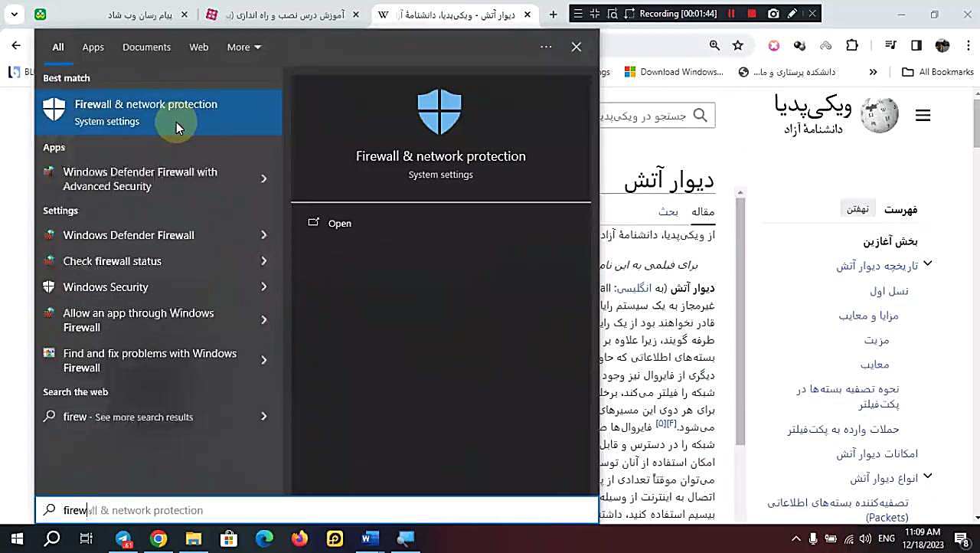Select Allow an app through Windows Firewall
The width and height of the screenshot is (980, 553).
click(x=139, y=319)
